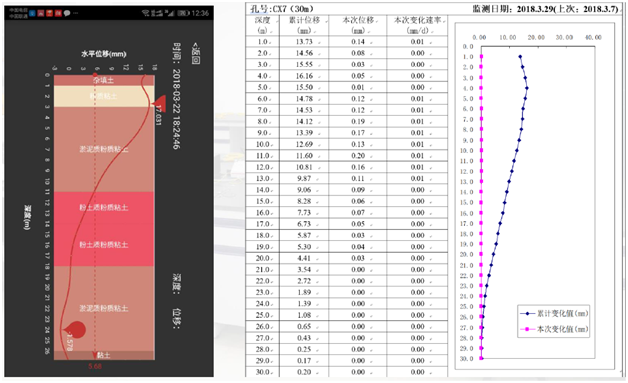Click the 12:36 clock in status bar
The height and width of the screenshot is (383, 628).
click(x=200, y=13)
